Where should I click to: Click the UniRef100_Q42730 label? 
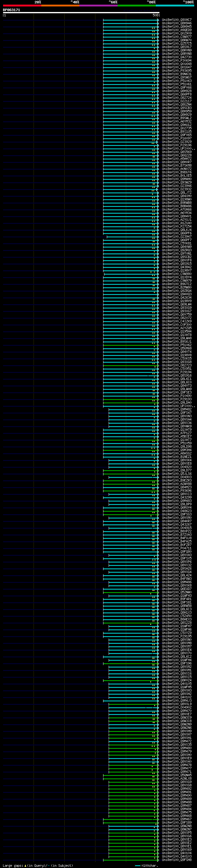tap(176, 57)
